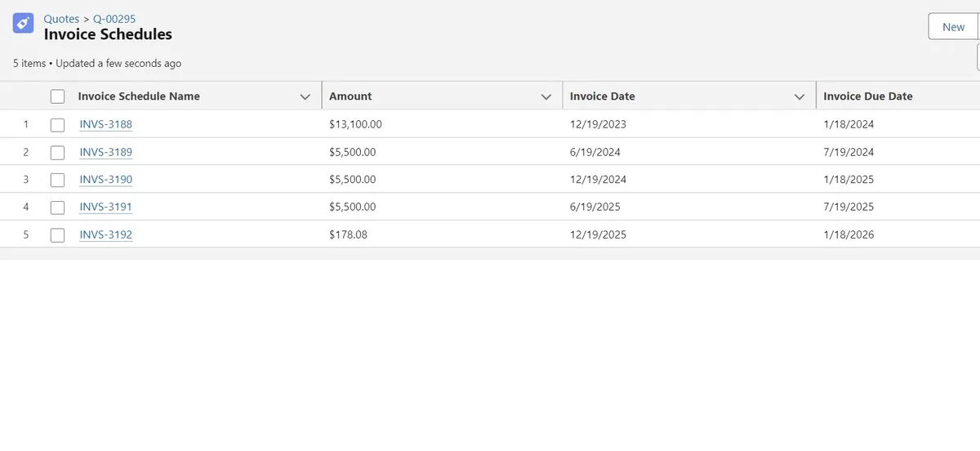
Task: Open the Q-00295 breadcrumb link
Action: [x=114, y=19]
